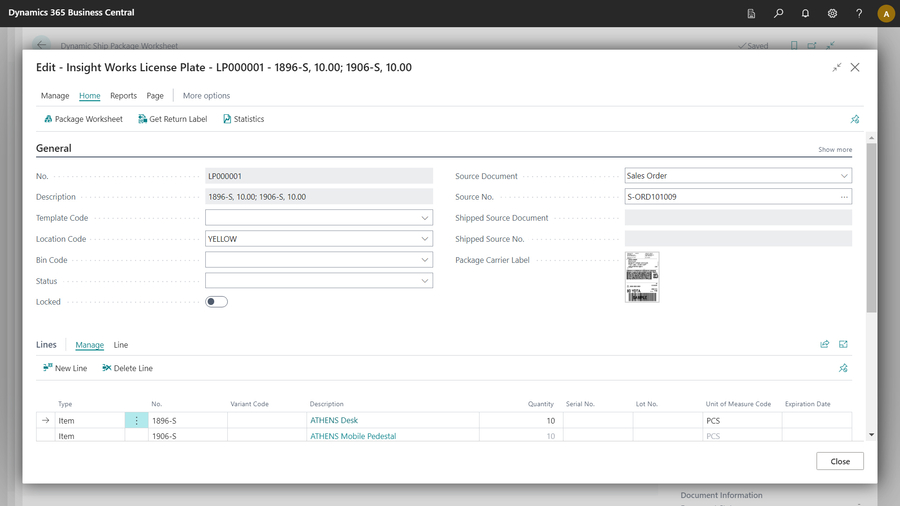900x506 pixels.
Task: Click the Package Carrier Label thumbnail
Action: pos(642,277)
